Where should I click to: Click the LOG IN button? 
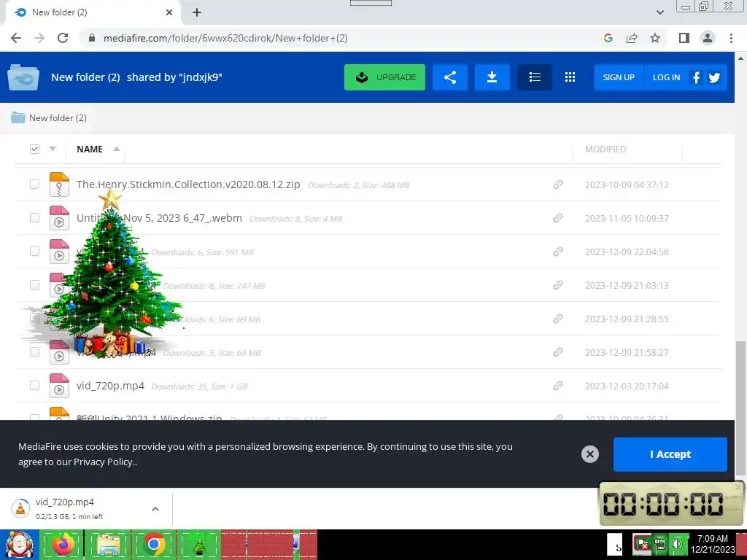pyautogui.click(x=667, y=77)
